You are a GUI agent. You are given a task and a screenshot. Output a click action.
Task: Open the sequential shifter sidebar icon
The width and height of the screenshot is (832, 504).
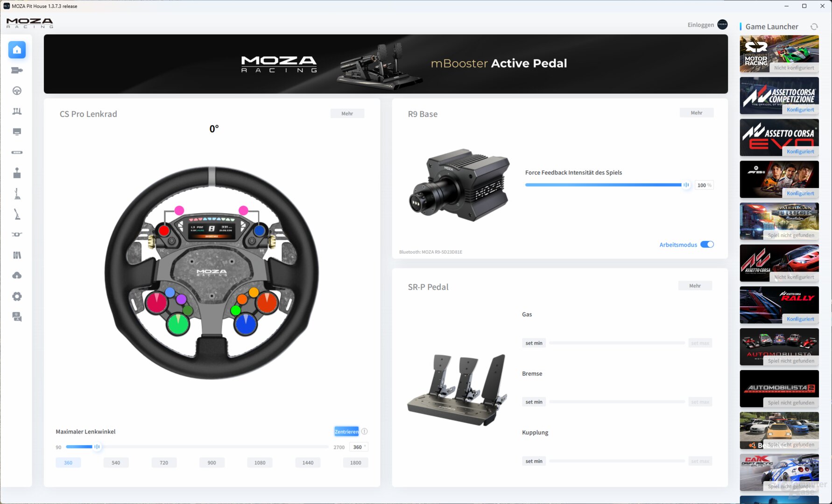[17, 194]
